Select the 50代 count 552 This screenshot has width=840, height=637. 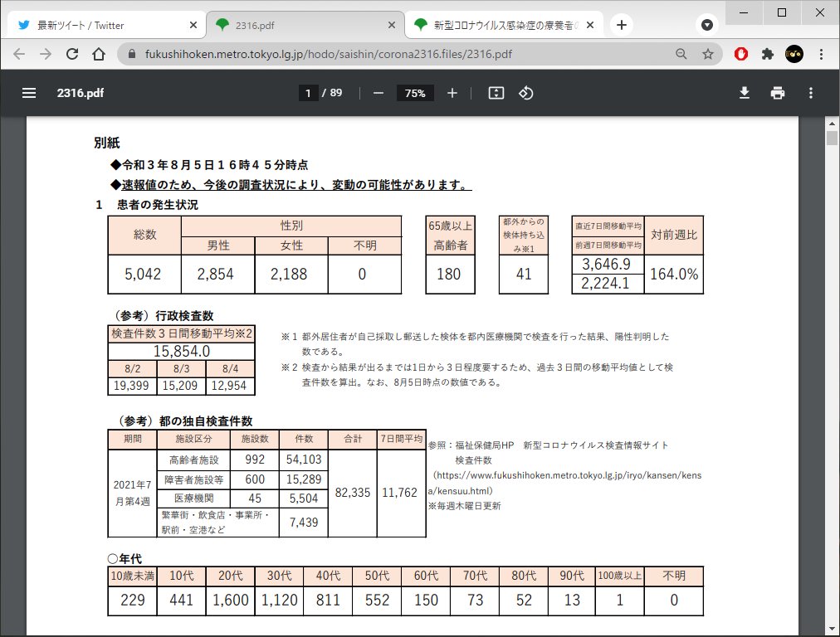377,600
